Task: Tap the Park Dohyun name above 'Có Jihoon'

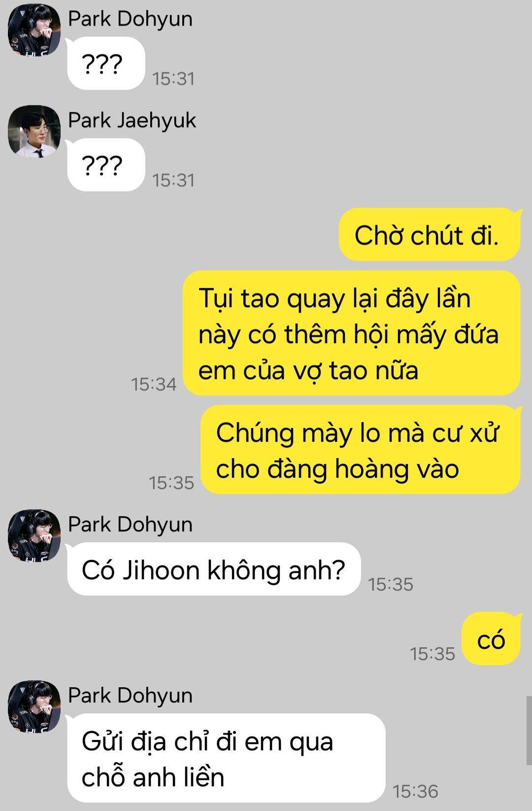Action: [x=130, y=525]
